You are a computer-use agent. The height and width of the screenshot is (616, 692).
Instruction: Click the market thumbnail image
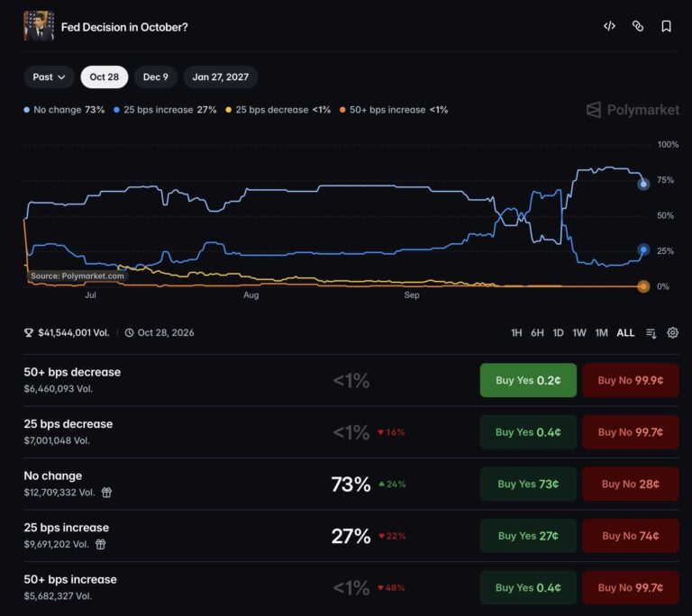tap(39, 26)
